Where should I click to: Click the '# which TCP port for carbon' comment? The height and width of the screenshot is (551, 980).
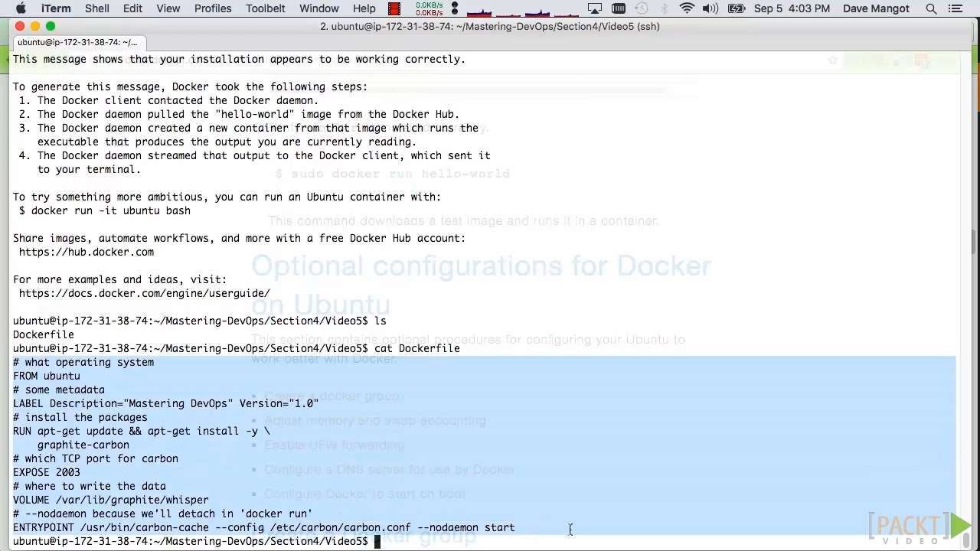coord(96,458)
